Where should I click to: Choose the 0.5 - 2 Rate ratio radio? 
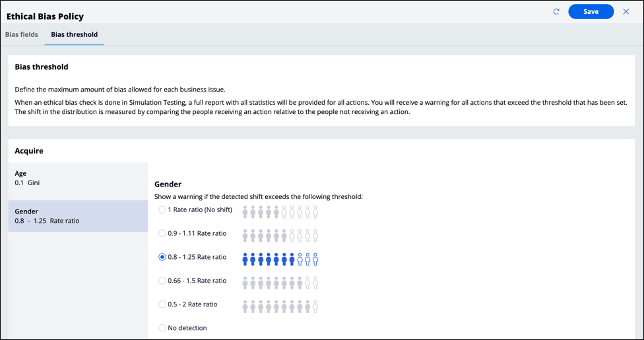(x=162, y=304)
